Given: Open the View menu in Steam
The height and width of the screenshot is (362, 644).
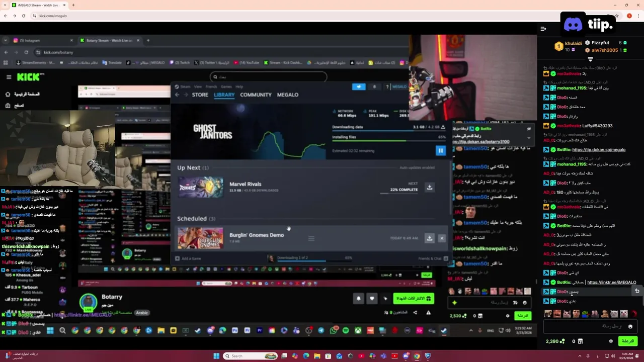Looking at the screenshot, I should point(198,86).
